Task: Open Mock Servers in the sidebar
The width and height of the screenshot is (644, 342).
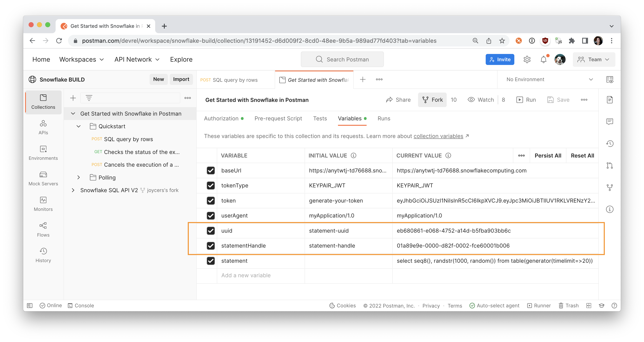Action: 43,178
